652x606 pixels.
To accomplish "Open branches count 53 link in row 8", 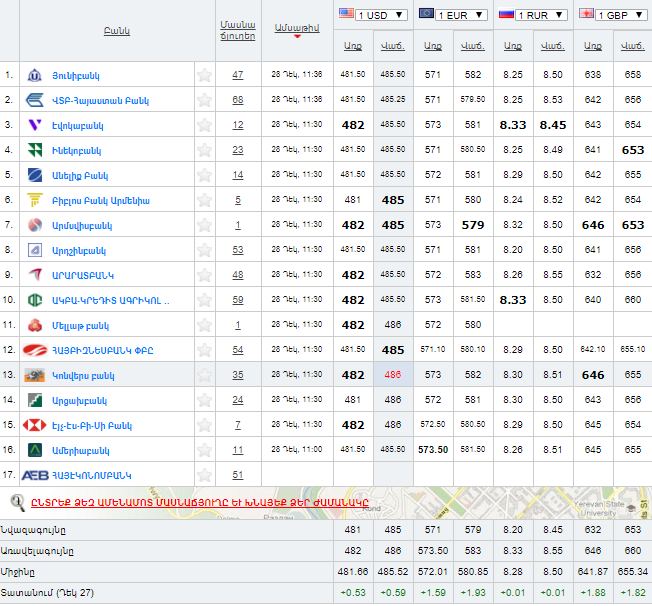I will 238,250.
